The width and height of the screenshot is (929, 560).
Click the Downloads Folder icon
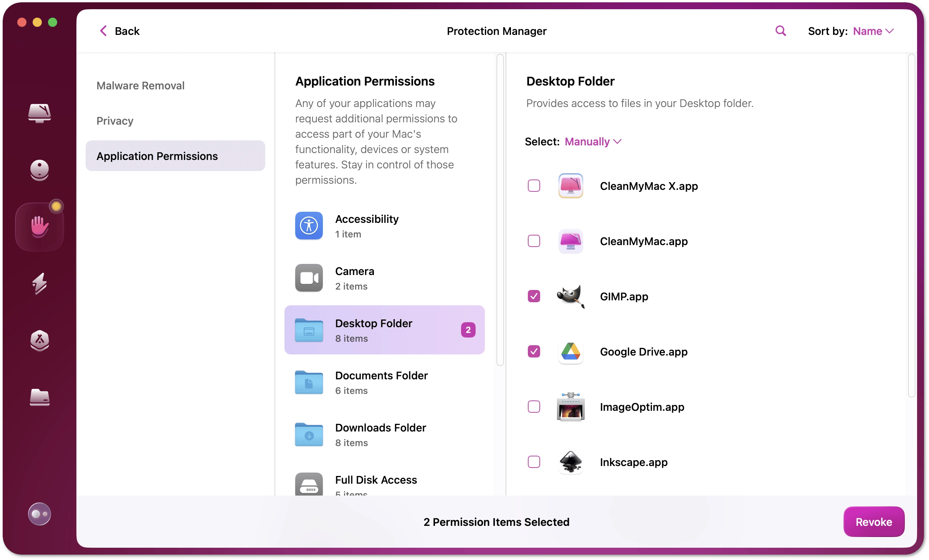click(309, 435)
